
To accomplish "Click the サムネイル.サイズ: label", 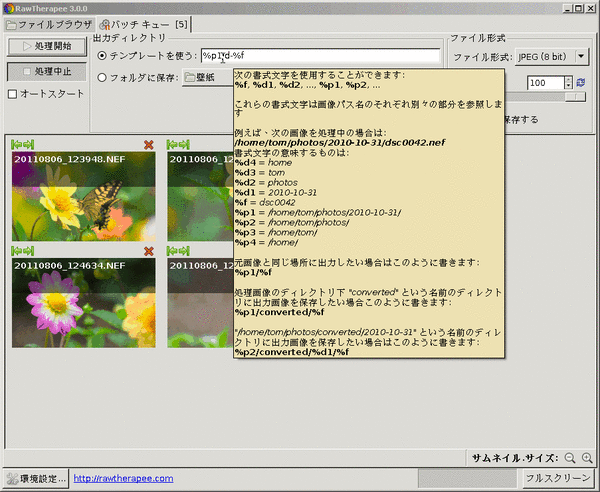I will [515, 458].
